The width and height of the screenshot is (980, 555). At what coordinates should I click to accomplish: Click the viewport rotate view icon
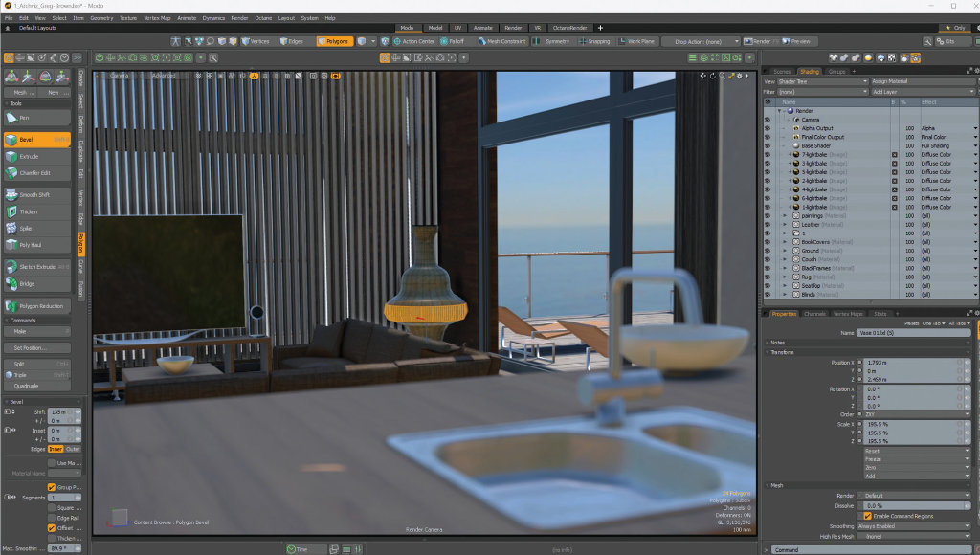tap(712, 76)
